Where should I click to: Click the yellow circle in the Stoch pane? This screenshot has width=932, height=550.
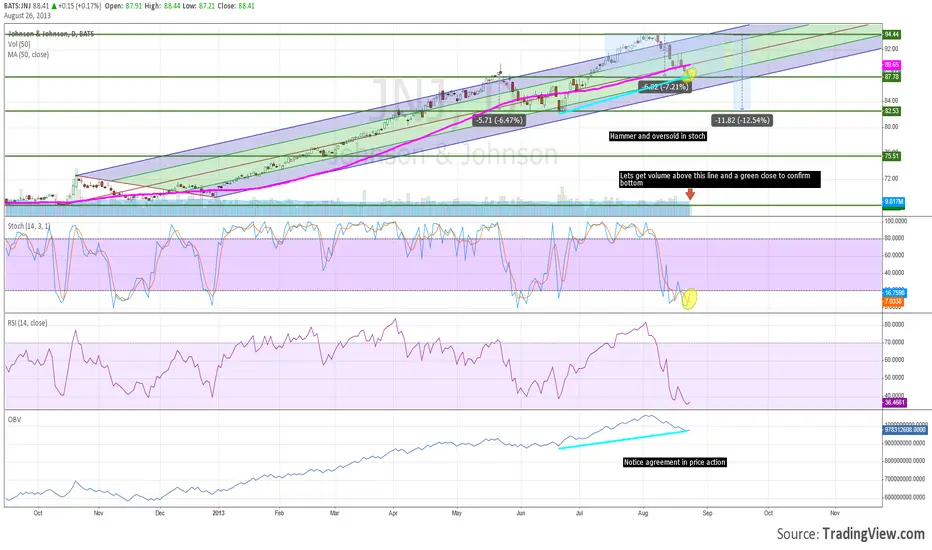point(689,298)
